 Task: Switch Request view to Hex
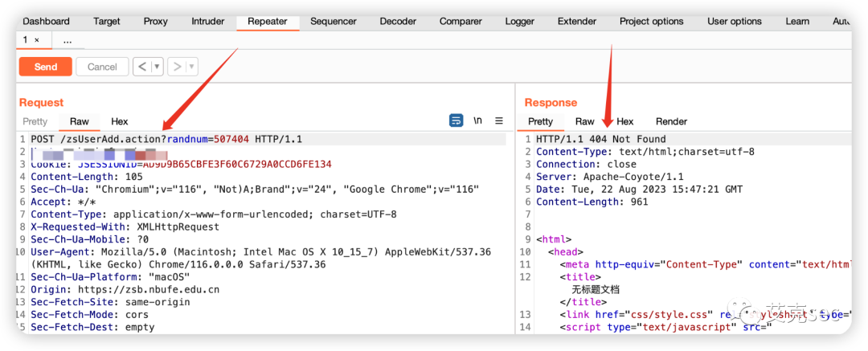(119, 122)
